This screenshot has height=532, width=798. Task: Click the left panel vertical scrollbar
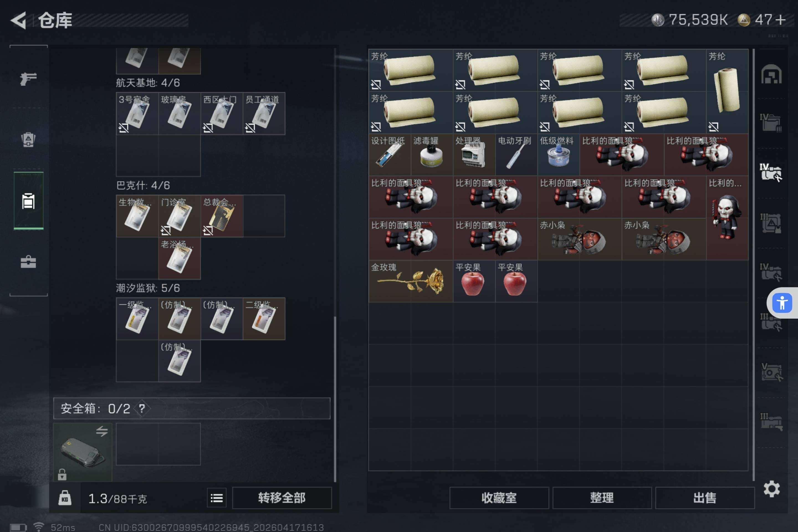335,399
